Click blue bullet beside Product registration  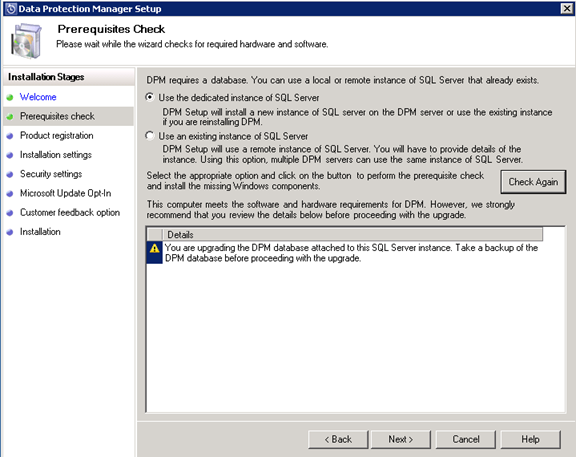10,136
